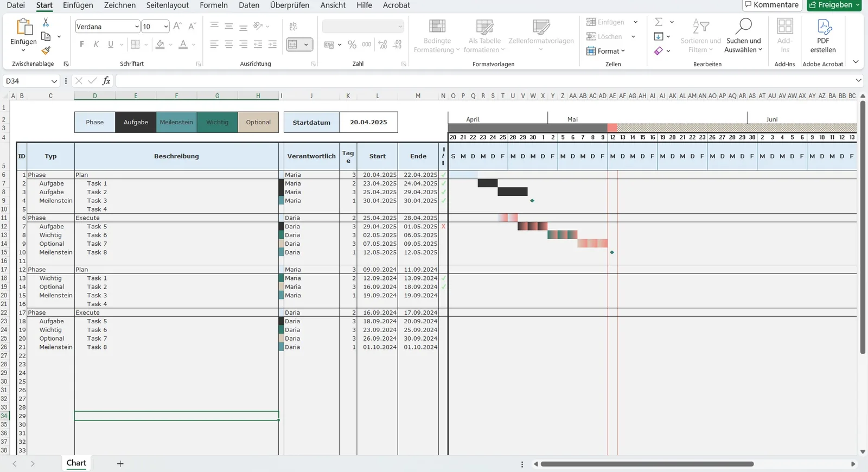Image resolution: width=868 pixels, height=472 pixels.
Task: Click the Freigeben share button
Action: [834, 5]
